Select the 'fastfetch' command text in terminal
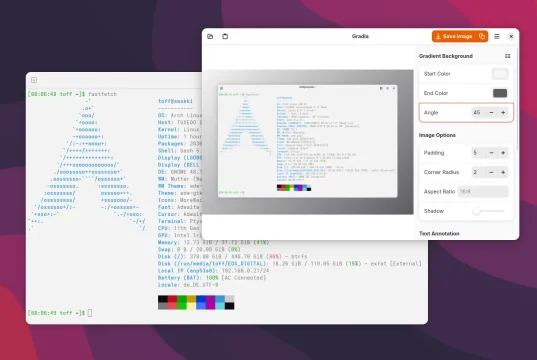 pyautogui.click(x=102, y=94)
